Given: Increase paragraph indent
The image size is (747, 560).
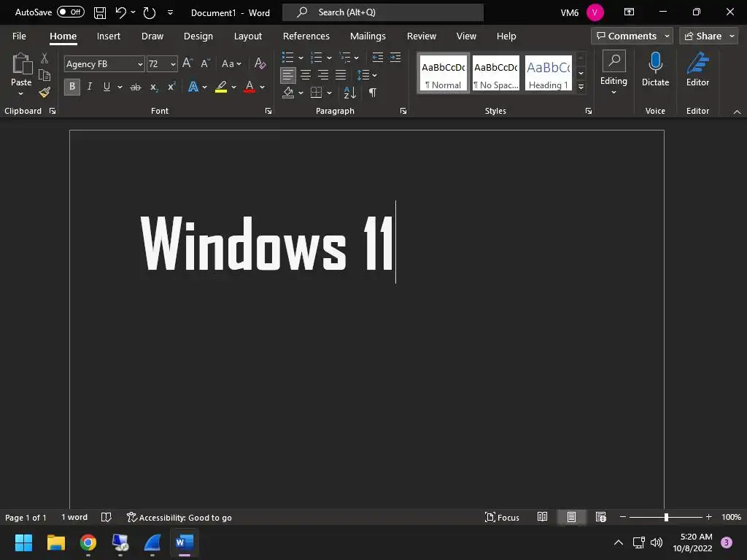Looking at the screenshot, I should (395, 58).
